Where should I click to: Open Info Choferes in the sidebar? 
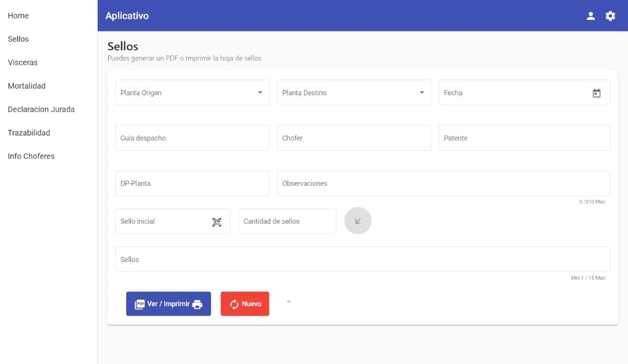point(31,156)
